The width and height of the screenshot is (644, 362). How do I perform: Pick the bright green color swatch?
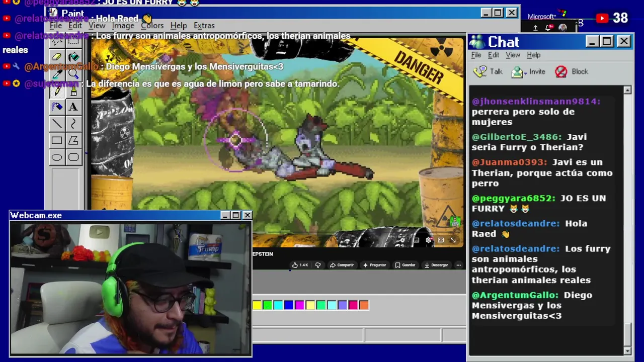point(268,305)
